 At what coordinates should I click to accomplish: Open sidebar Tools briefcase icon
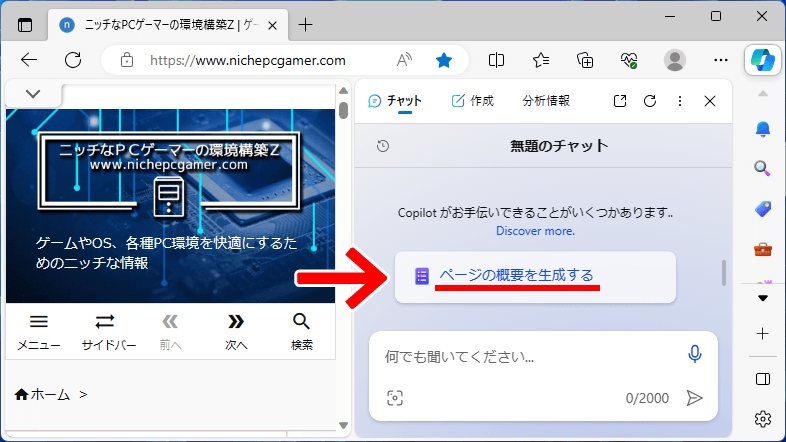pyautogui.click(x=762, y=249)
